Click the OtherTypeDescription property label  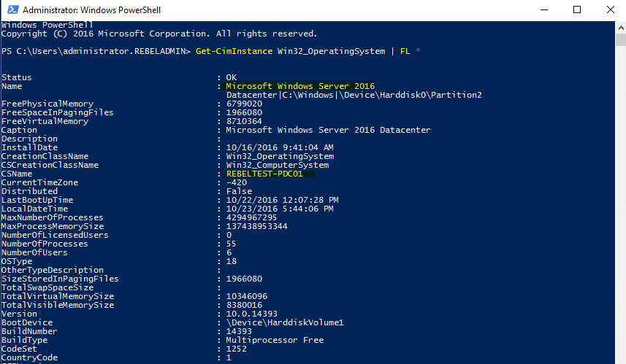point(53,271)
